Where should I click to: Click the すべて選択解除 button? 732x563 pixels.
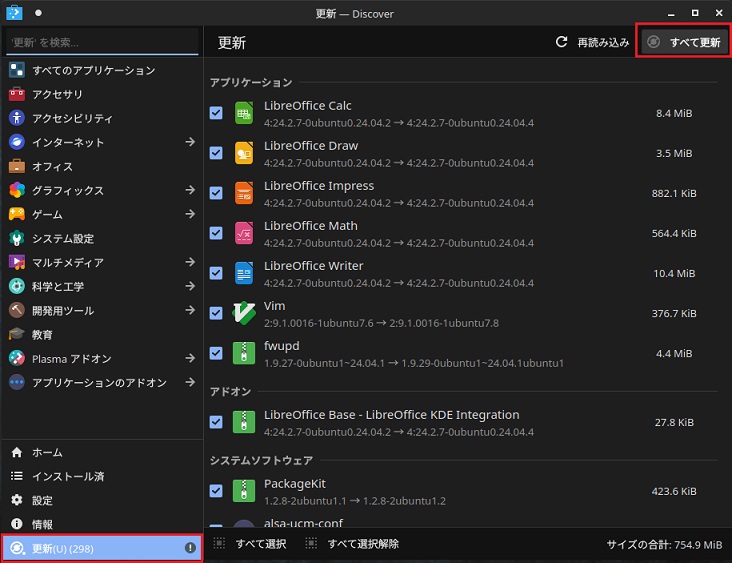tap(352, 544)
